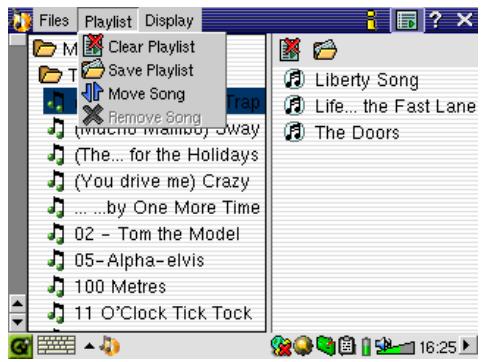Select (The... for the Holidays song
The image size is (484, 362).
coord(167,155)
